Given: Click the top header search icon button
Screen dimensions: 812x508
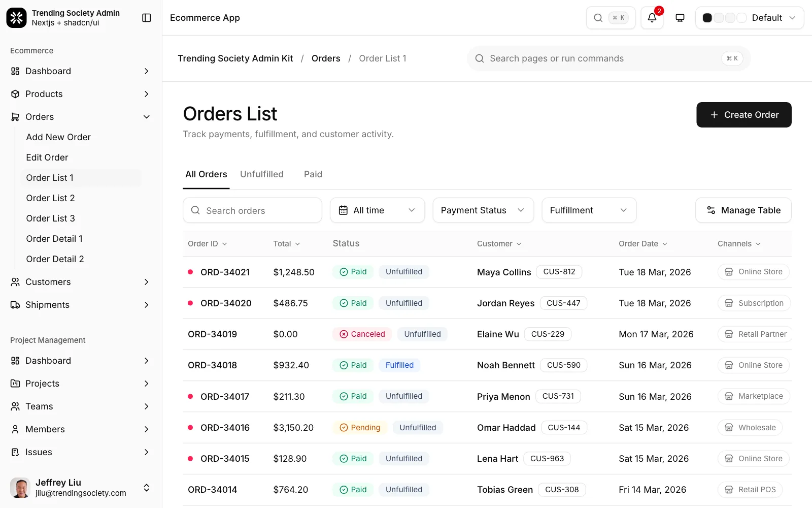Looking at the screenshot, I should click(x=611, y=18).
